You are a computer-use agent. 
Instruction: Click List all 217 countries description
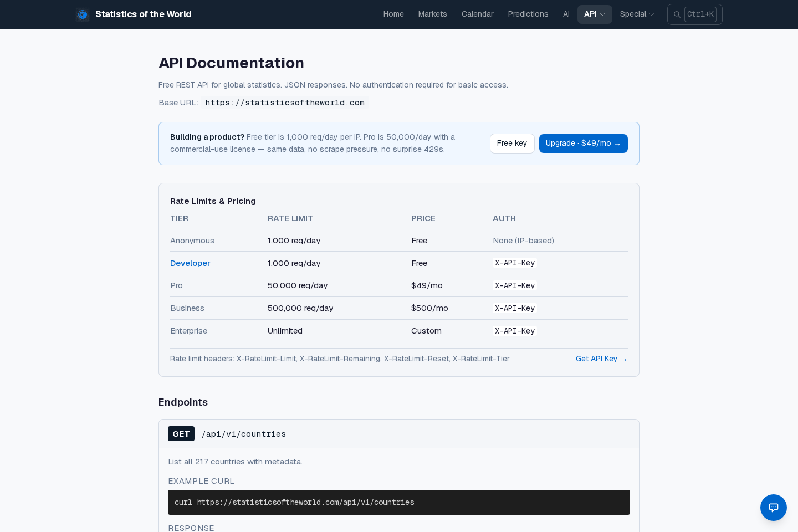236,462
